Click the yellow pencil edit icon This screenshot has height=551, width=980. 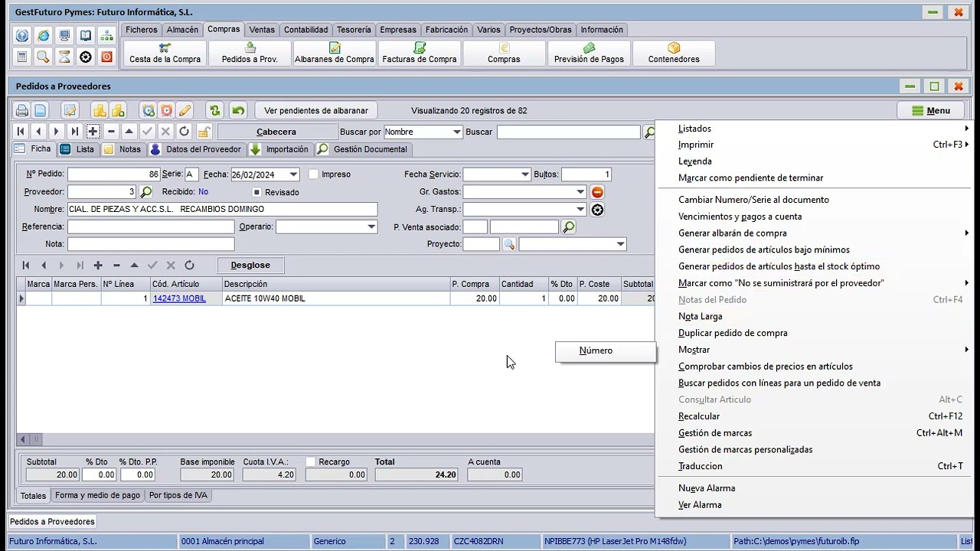[185, 110]
